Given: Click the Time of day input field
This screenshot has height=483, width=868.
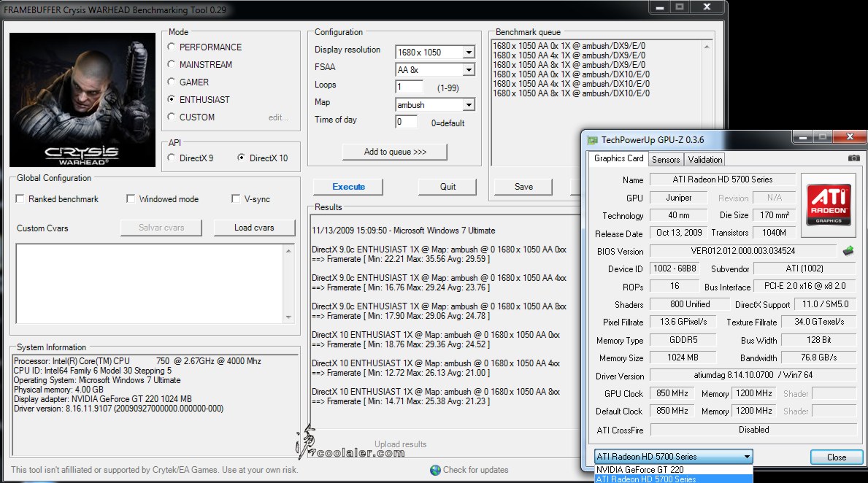Looking at the screenshot, I should (x=406, y=122).
